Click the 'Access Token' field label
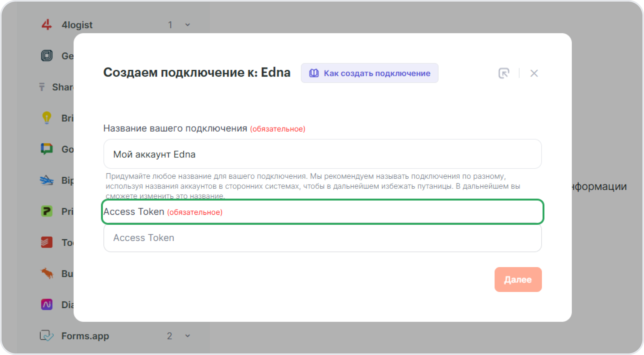Screen dimensions: 644x355 point(134,212)
